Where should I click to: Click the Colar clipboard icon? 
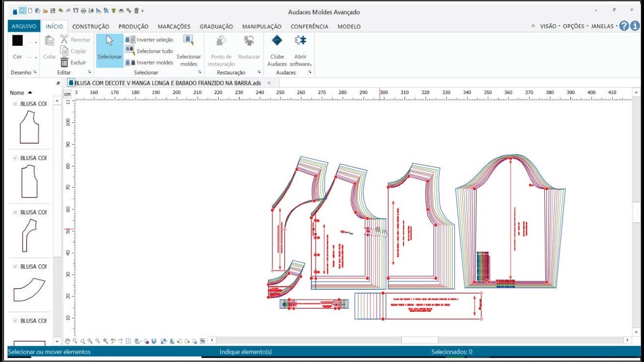click(x=50, y=41)
